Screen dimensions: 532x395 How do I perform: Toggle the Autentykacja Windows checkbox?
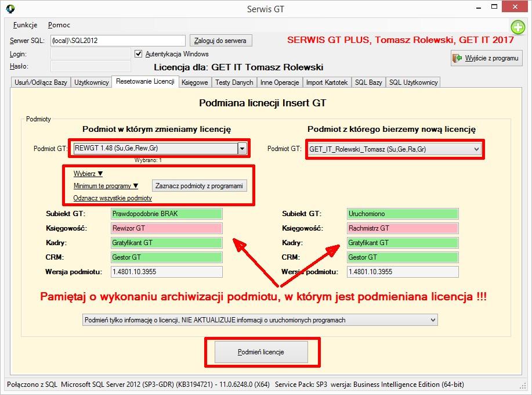pos(139,53)
